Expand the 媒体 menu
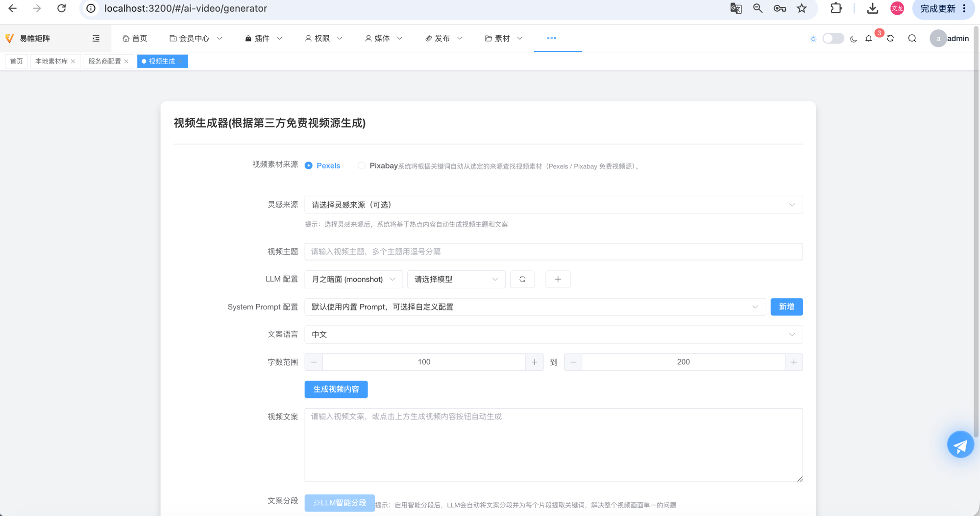Image resolution: width=980 pixels, height=516 pixels. (384, 38)
